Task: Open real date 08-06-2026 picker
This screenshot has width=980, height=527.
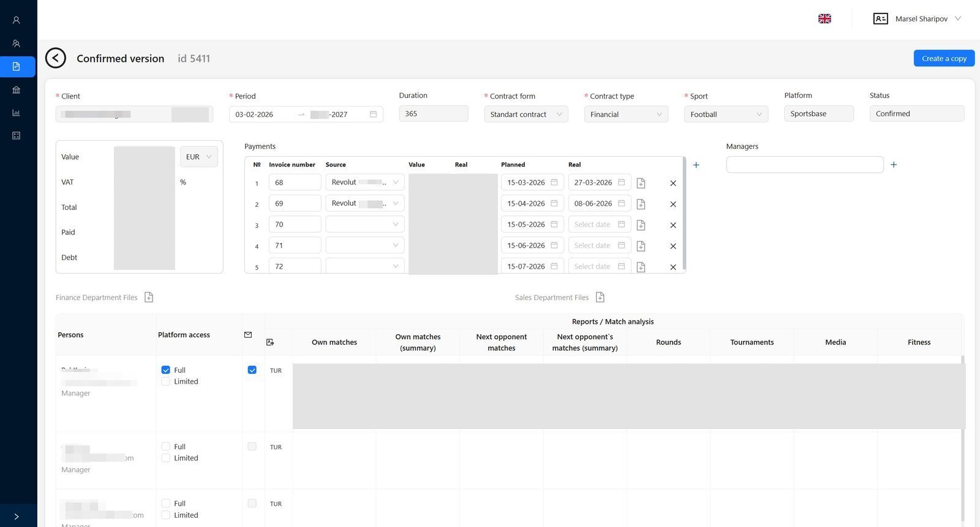Action: tap(600, 203)
